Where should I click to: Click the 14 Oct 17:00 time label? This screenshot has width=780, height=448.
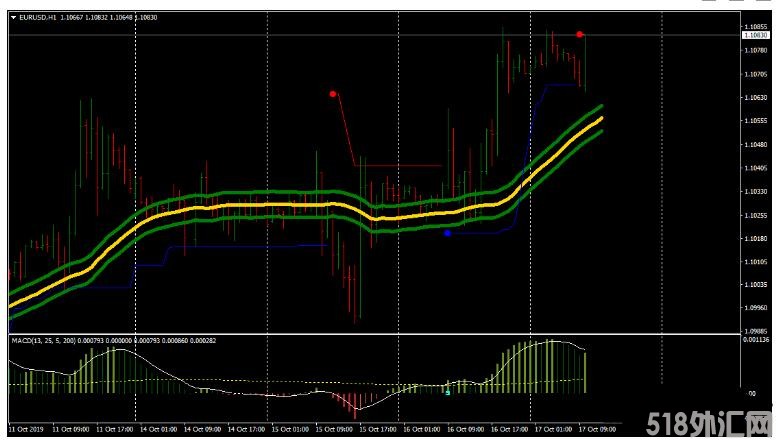[x=246, y=429]
